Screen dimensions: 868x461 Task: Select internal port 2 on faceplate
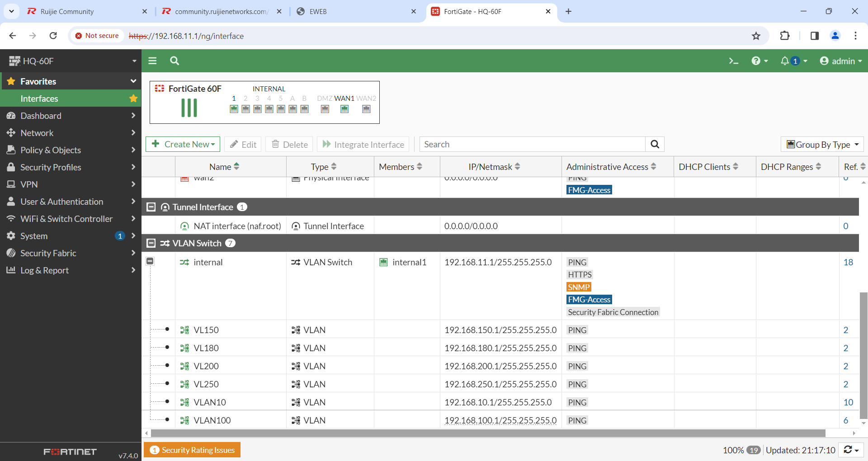tap(245, 109)
